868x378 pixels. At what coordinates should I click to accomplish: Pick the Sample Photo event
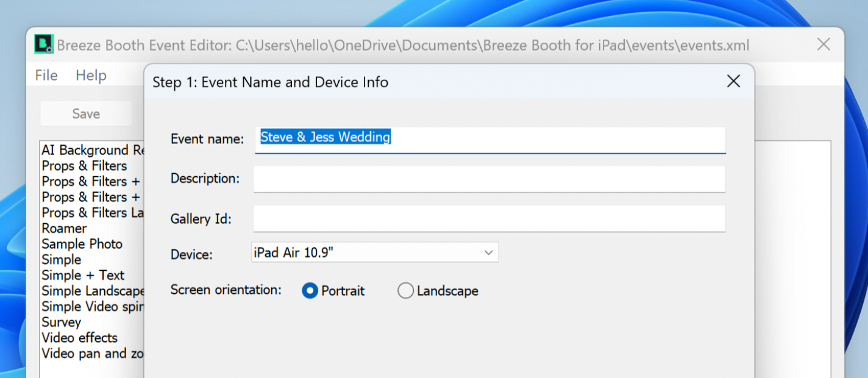click(x=82, y=244)
